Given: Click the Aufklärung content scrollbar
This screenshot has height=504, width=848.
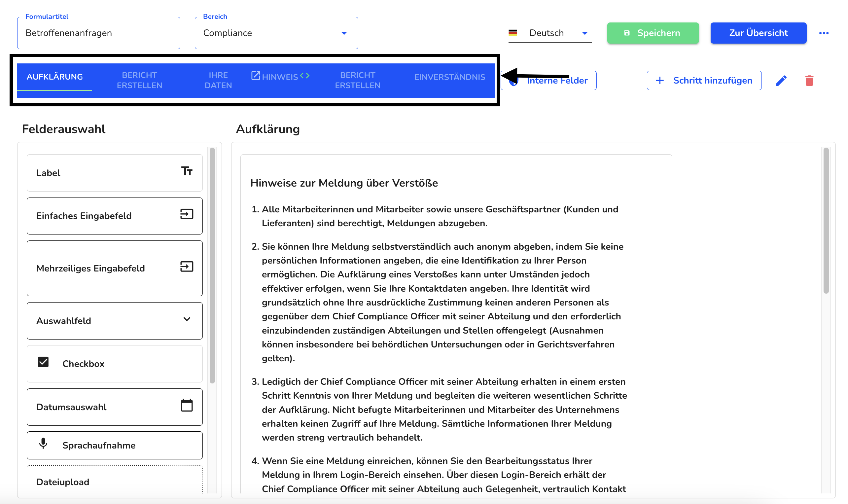Looking at the screenshot, I should [826, 220].
